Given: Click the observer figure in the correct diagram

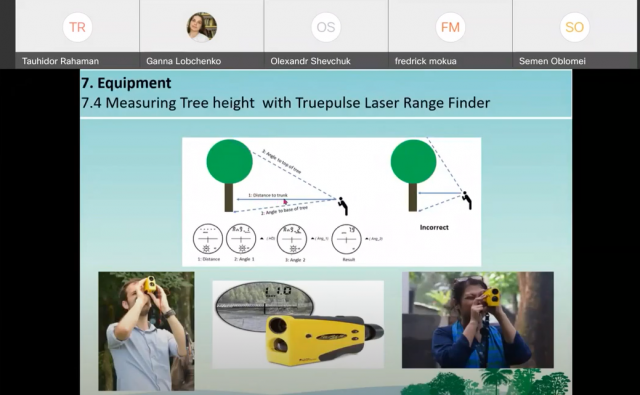Looking at the screenshot, I should tap(343, 206).
